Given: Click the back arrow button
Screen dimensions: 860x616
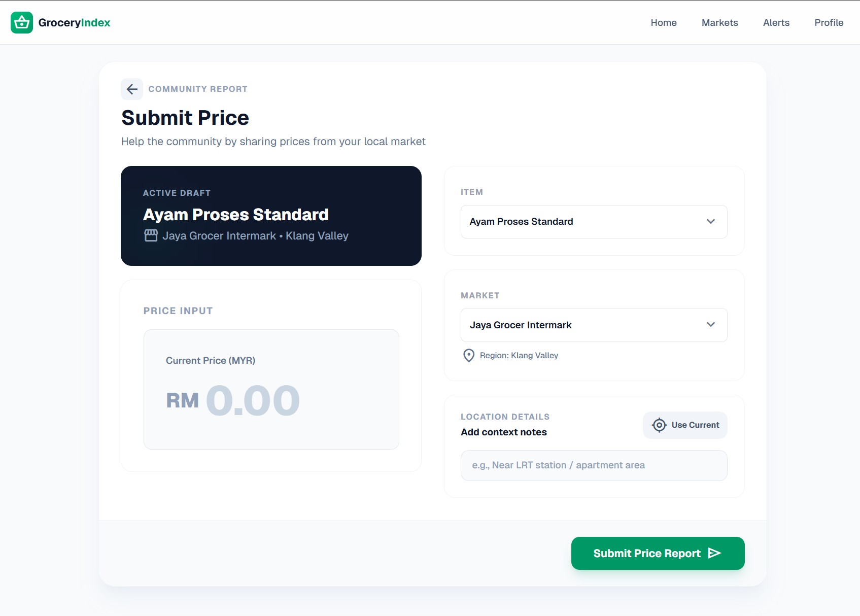Looking at the screenshot, I should pos(132,89).
